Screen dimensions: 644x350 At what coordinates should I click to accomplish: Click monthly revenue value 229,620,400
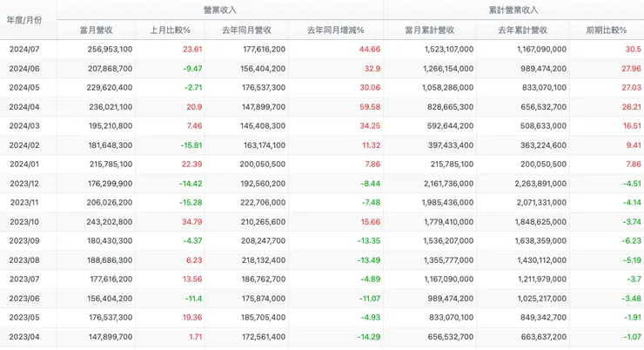point(110,87)
